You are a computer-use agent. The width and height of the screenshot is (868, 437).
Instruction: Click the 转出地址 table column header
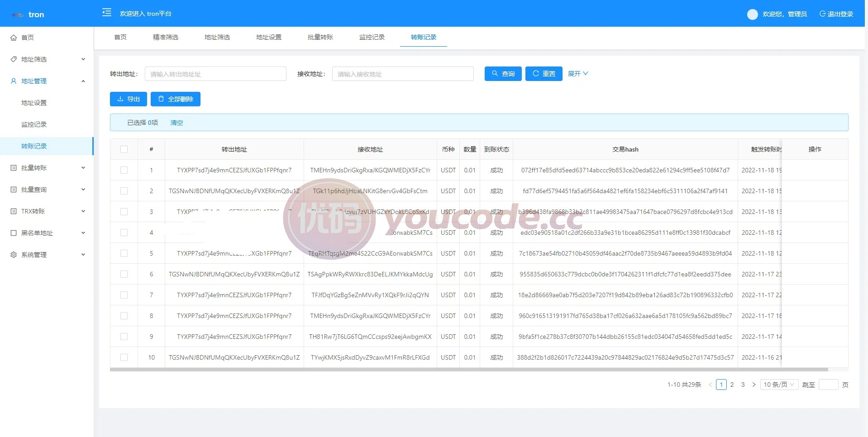234,149
